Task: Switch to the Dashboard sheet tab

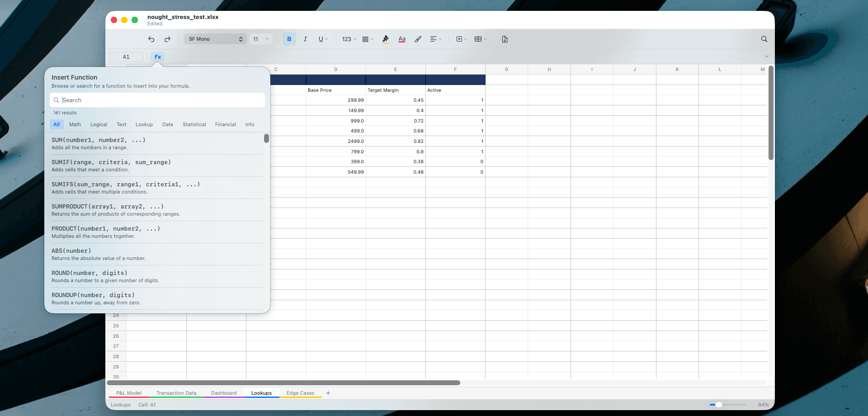Action: coord(224,393)
